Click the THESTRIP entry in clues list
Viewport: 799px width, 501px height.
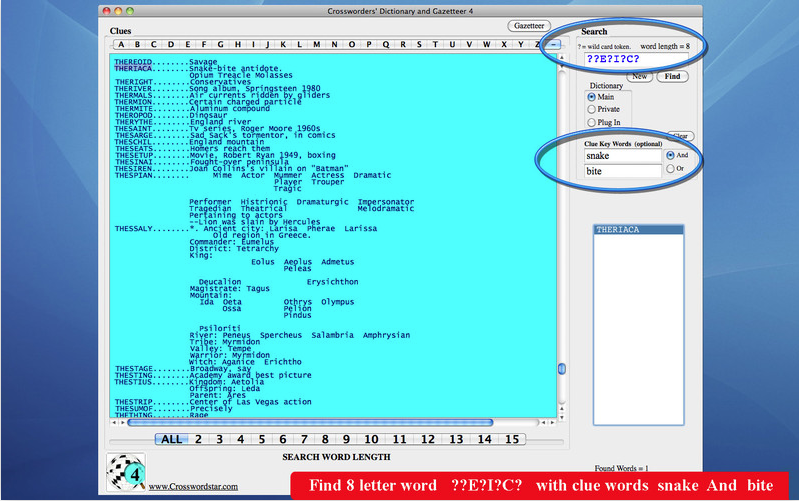(133, 402)
